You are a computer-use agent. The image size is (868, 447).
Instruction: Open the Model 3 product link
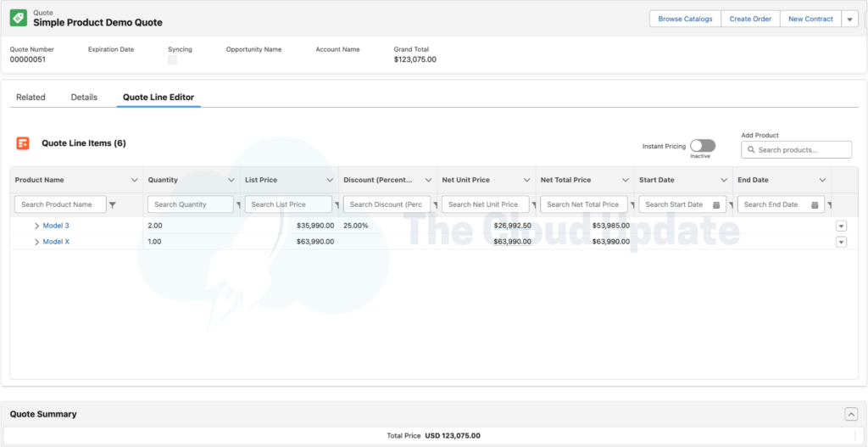click(x=56, y=226)
